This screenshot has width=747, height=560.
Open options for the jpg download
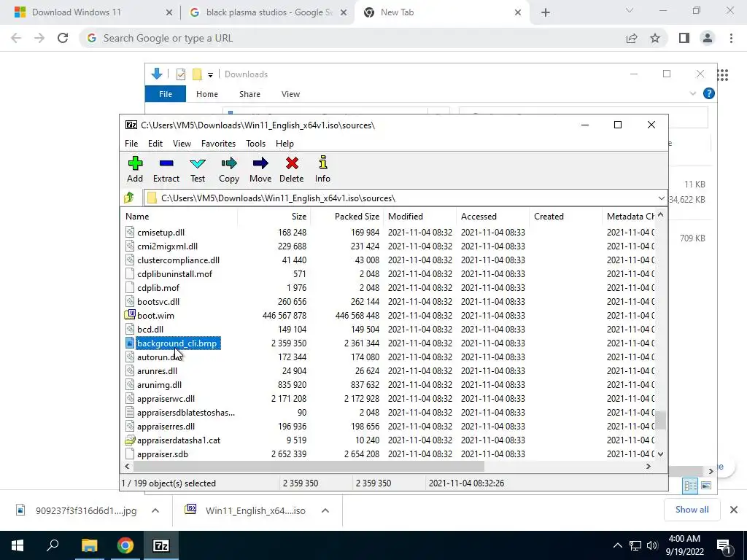click(155, 510)
